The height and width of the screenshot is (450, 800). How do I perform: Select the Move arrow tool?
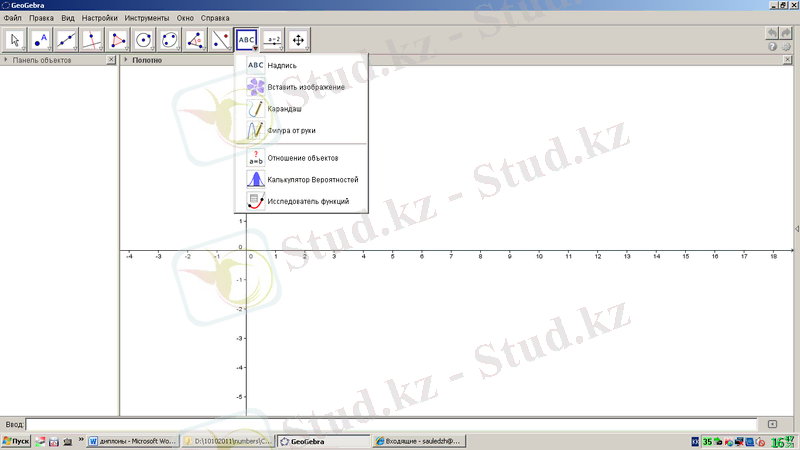coord(15,40)
